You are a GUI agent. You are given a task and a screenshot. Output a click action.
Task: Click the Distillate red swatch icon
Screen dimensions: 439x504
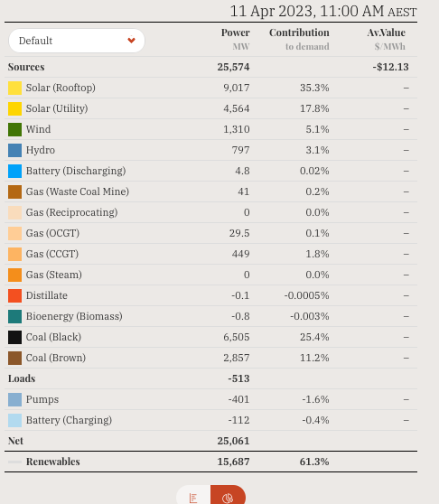coord(14,295)
